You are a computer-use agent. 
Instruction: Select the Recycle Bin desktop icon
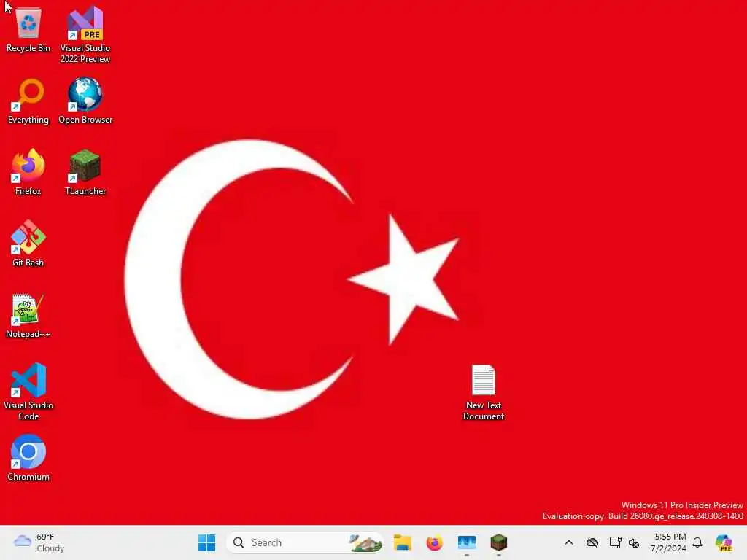[28, 29]
